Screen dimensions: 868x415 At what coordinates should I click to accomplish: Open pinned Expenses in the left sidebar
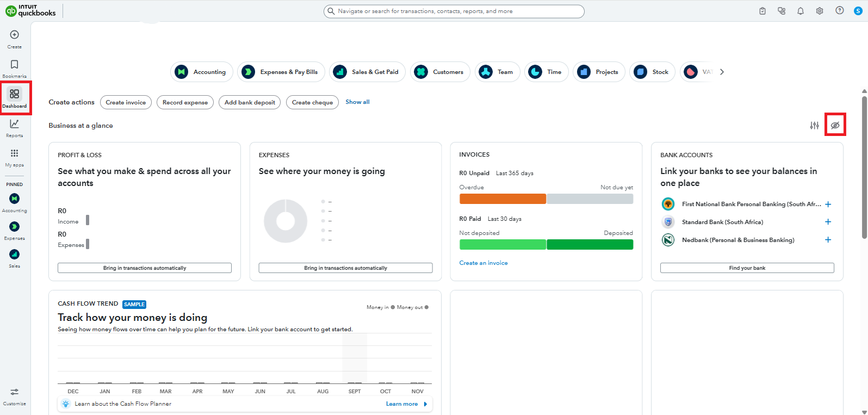point(15,231)
